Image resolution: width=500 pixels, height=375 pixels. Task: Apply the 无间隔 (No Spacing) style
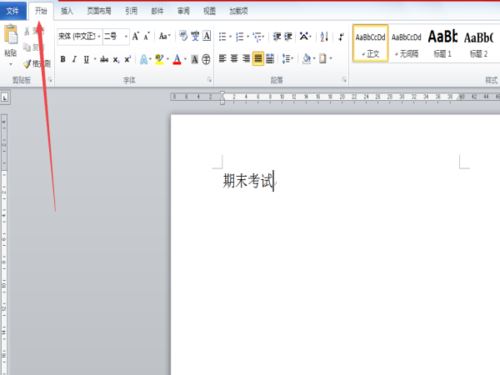[406, 43]
